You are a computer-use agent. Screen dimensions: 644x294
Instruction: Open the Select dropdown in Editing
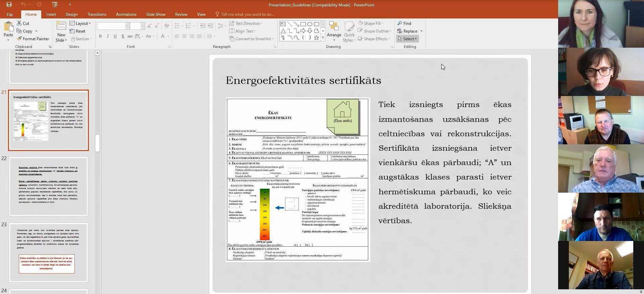pos(408,39)
